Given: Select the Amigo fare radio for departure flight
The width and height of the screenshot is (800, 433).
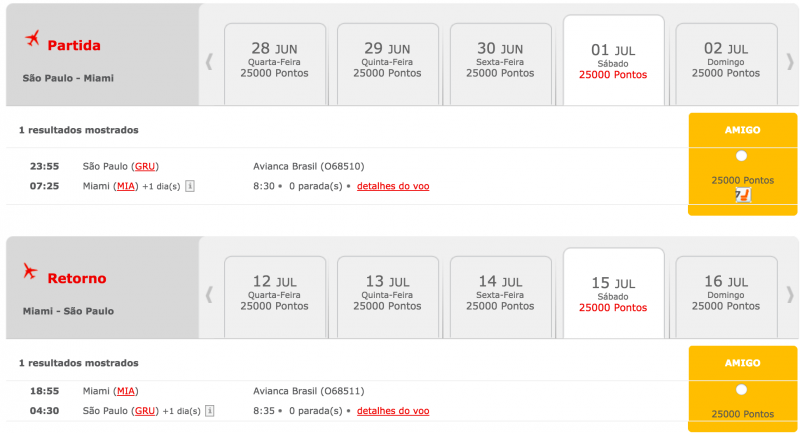Looking at the screenshot, I should click(x=741, y=156).
